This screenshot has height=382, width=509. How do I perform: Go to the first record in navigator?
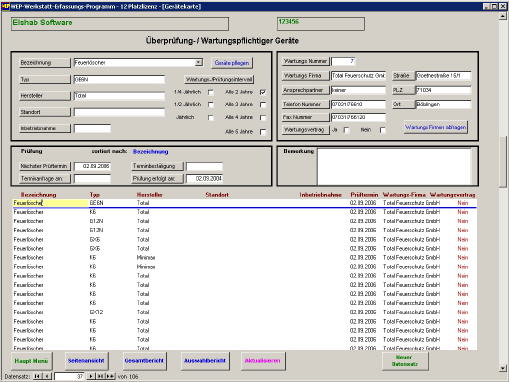(37, 376)
